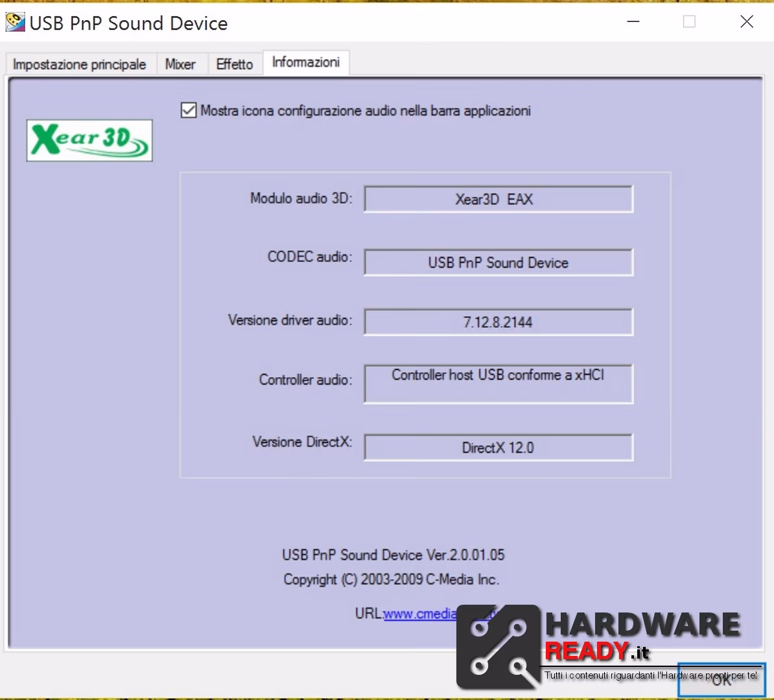Screen dimensions: 774x700
Task: Click the USB PnP Sound Device title
Action: [128, 23]
